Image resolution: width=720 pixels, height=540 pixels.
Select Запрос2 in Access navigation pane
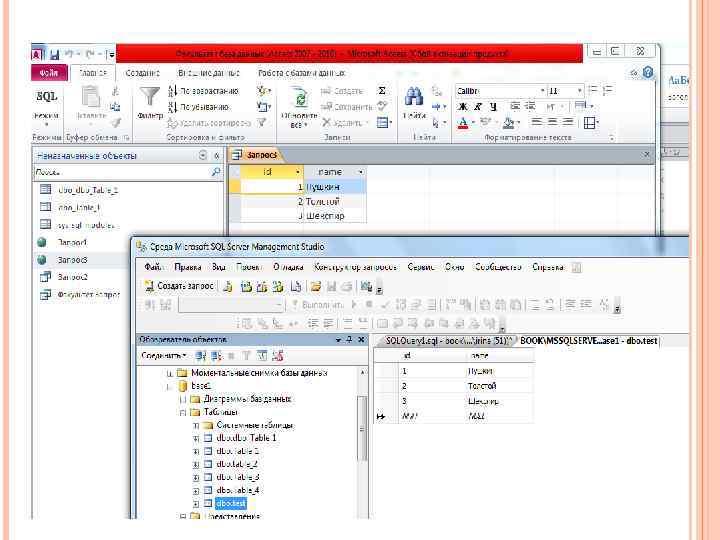coord(73,277)
